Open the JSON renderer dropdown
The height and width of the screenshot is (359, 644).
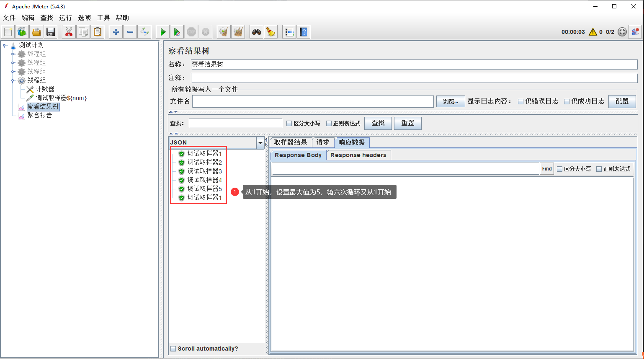coord(260,143)
